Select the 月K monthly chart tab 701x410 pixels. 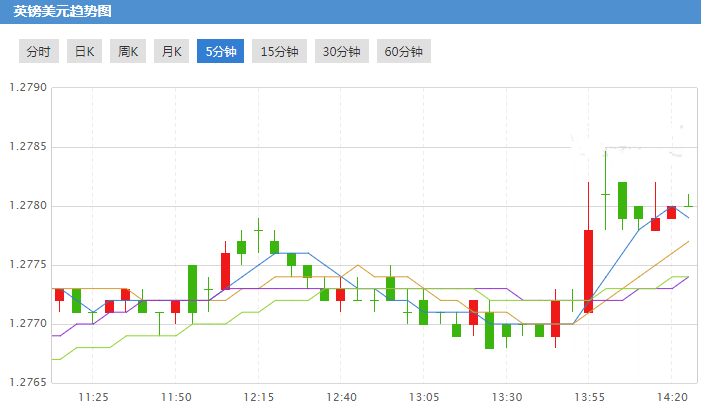171,52
